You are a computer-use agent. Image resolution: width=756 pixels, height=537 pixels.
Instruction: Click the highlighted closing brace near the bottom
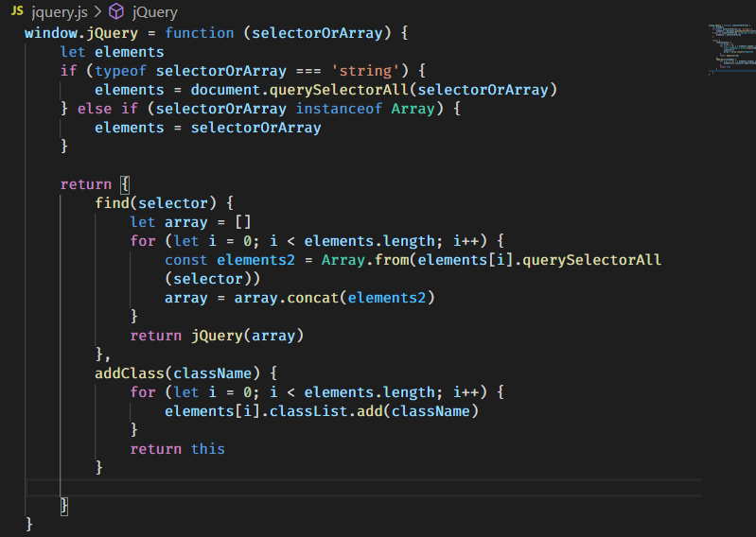point(64,506)
